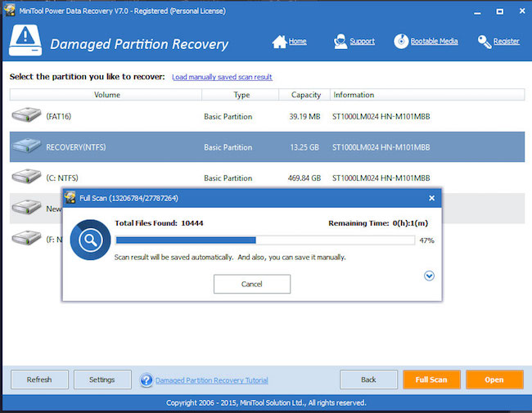Sort by the Volume column header

click(106, 95)
